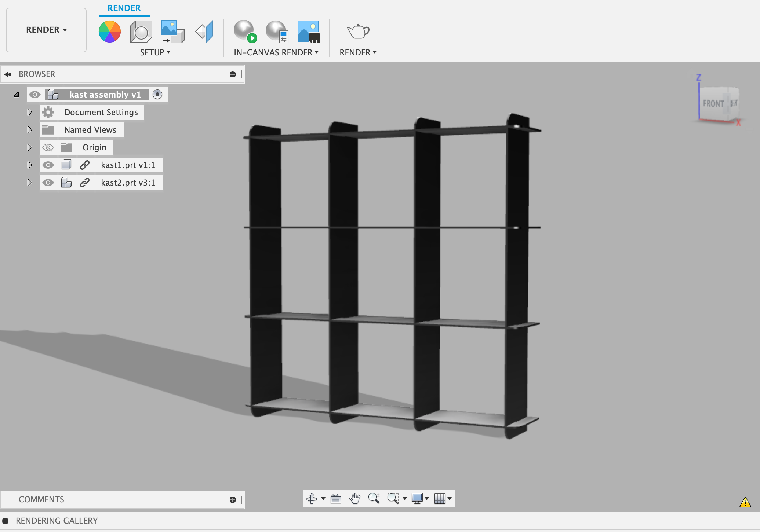Select the Decal tool icon
This screenshot has width=760, height=532.
pos(172,32)
